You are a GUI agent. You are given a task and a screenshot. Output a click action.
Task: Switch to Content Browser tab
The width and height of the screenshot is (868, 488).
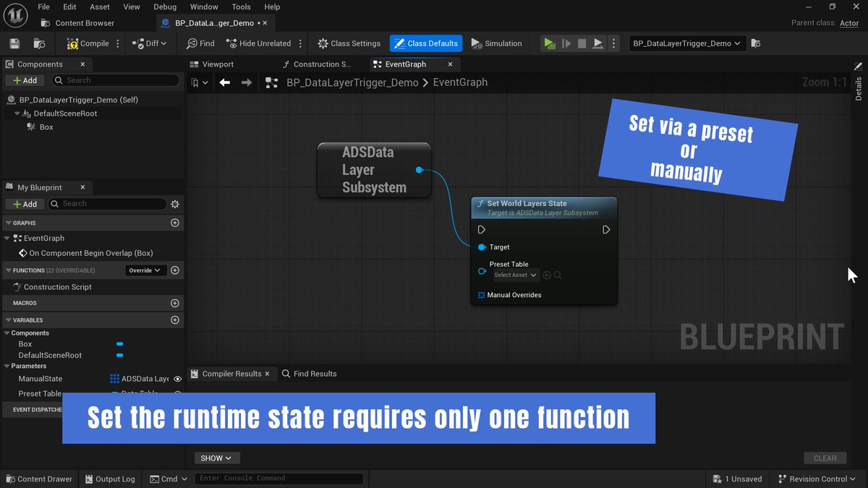click(x=78, y=23)
